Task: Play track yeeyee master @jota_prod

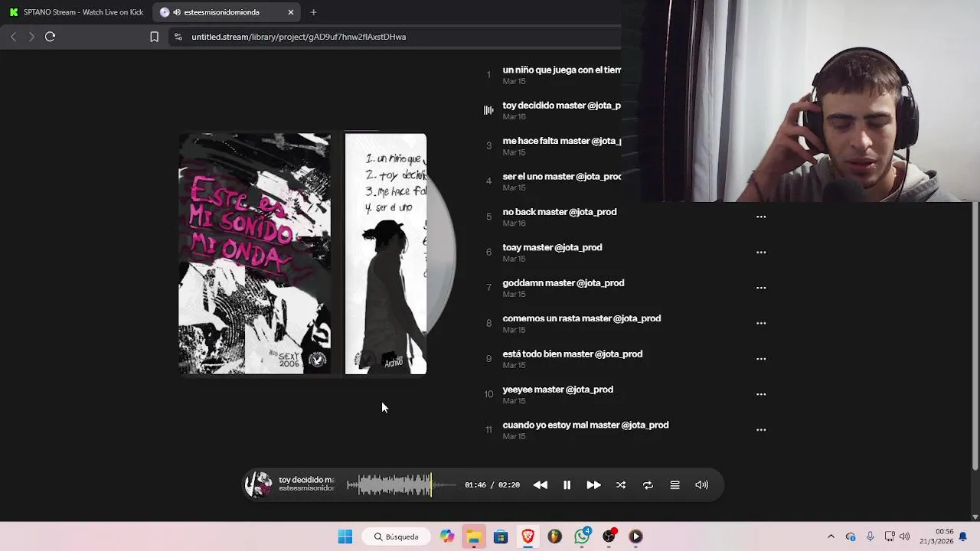Action: click(x=557, y=390)
